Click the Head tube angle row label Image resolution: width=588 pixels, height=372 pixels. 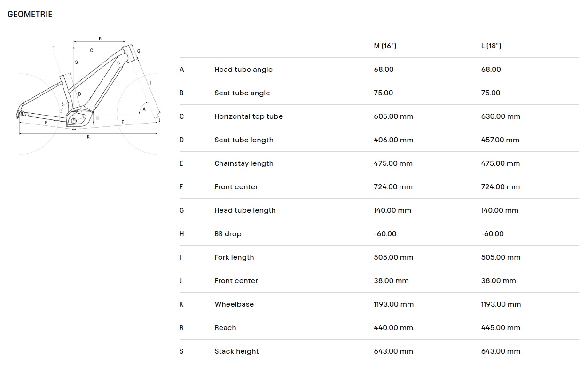click(243, 70)
